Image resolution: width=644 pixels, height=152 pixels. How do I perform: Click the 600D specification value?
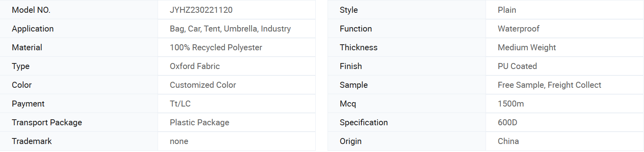(x=507, y=122)
